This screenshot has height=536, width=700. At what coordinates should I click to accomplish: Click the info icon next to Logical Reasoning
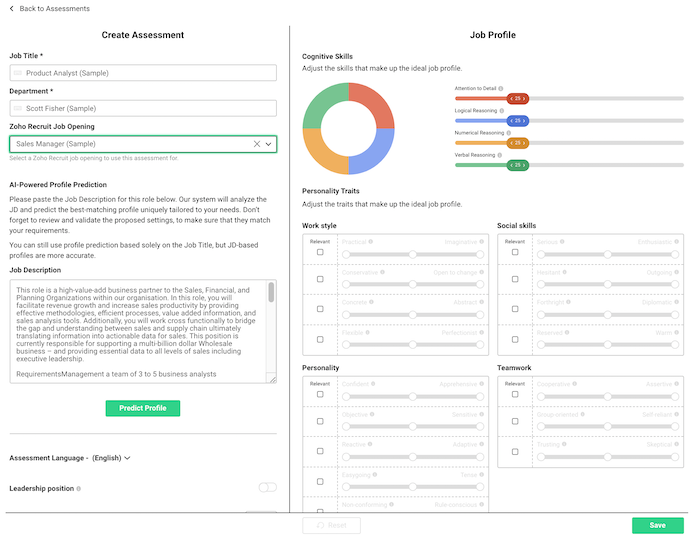point(500,110)
